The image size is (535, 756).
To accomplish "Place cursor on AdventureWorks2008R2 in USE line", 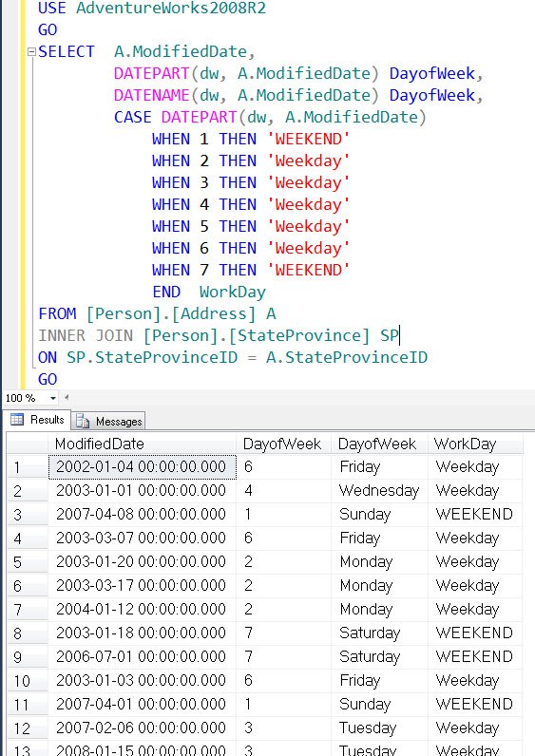I will pos(171,9).
